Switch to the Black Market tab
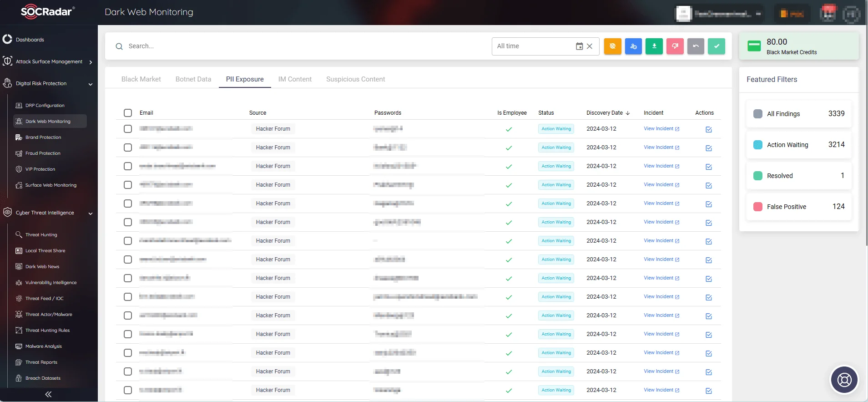 [141, 79]
